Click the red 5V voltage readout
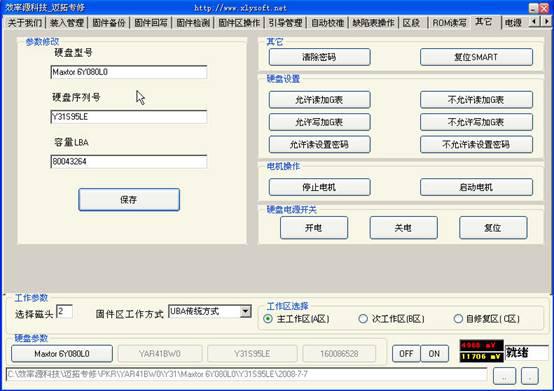The height and width of the screenshot is (391, 554). (x=481, y=345)
